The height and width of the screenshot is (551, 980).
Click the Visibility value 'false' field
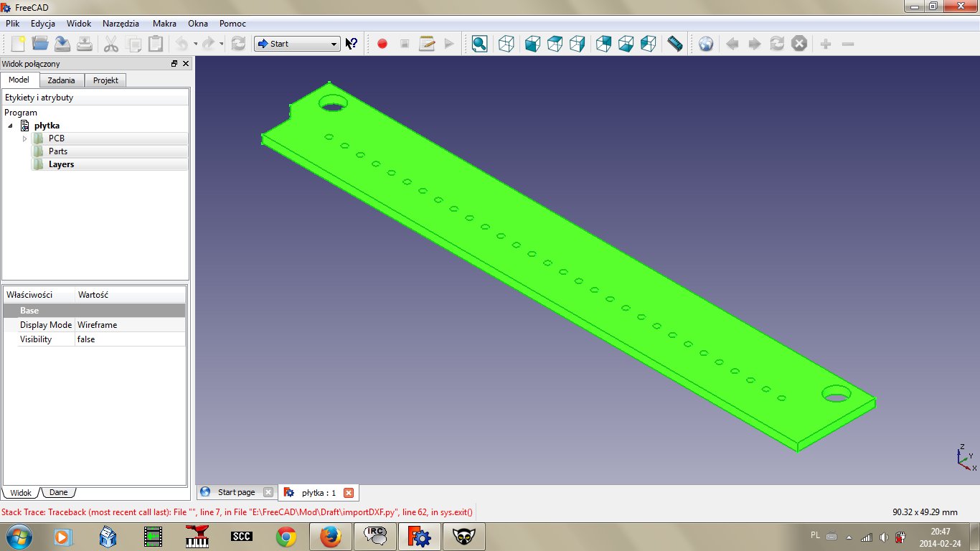pyautogui.click(x=130, y=339)
